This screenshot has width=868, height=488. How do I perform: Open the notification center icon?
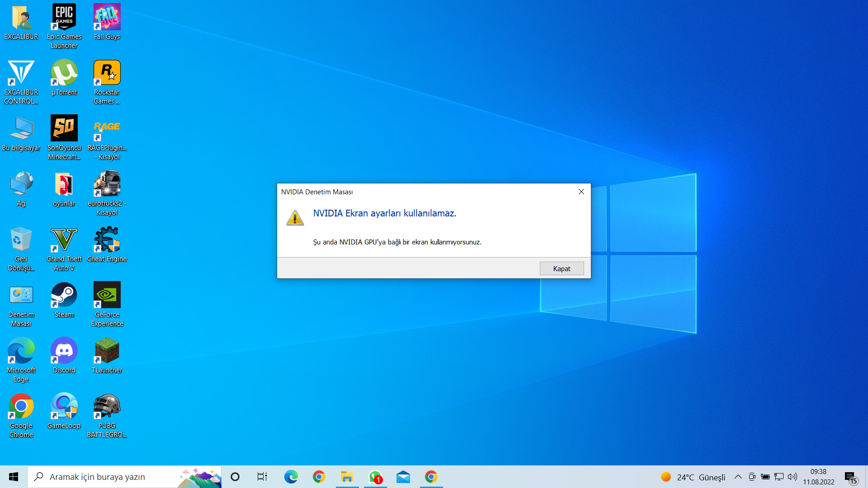[850, 477]
